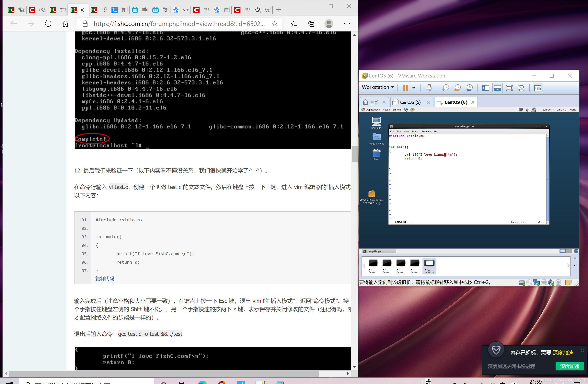Expand the power options arrow next to pause

tap(414, 88)
